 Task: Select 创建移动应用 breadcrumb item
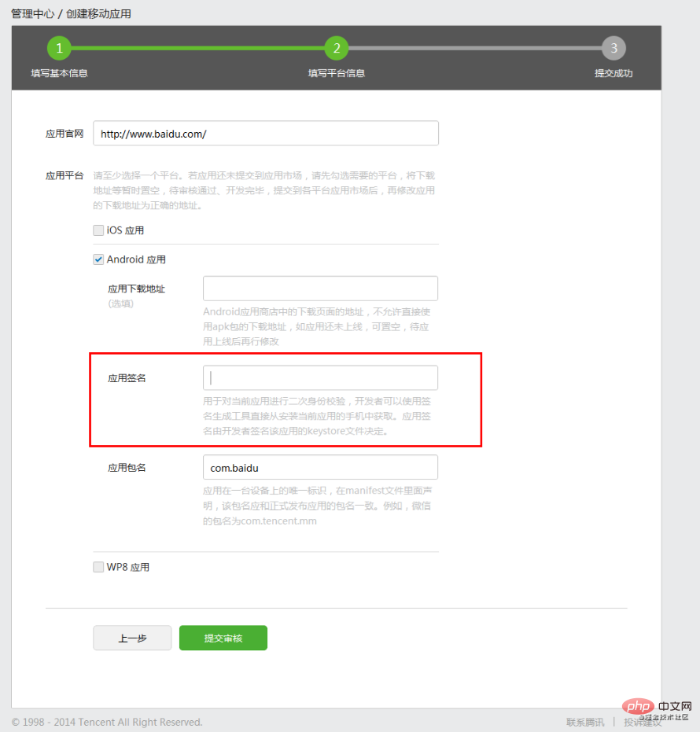click(x=98, y=14)
